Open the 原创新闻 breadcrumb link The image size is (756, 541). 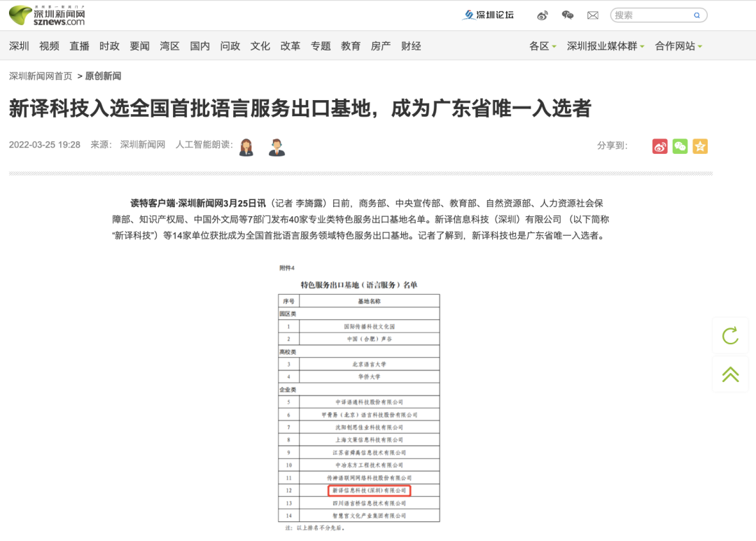pos(102,76)
